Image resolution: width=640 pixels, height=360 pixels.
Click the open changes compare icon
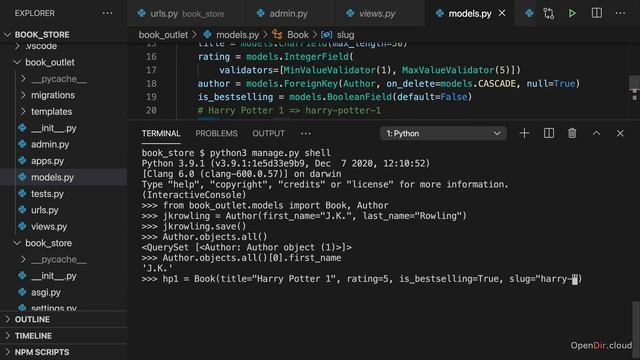549,13
